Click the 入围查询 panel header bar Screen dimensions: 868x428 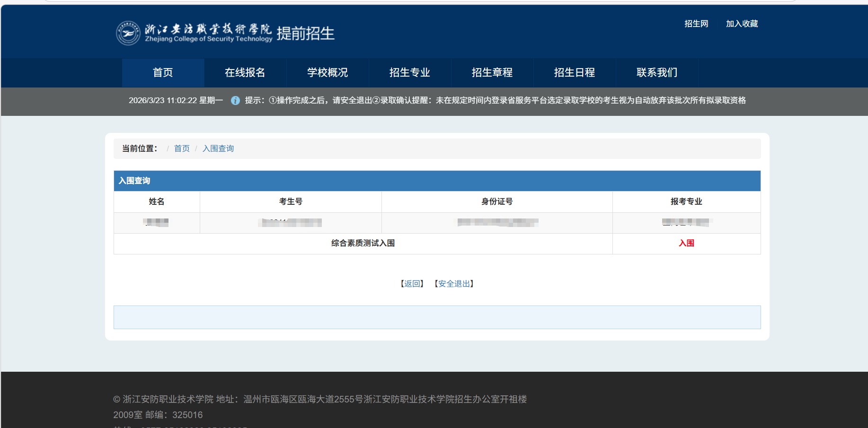click(x=437, y=181)
